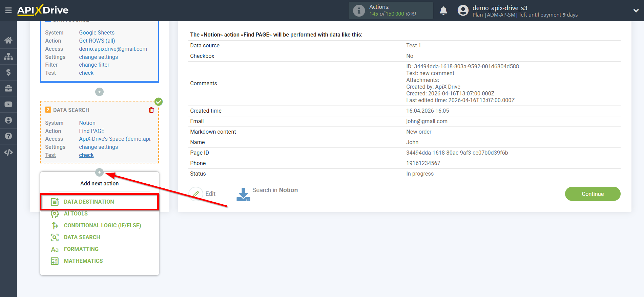Open Notion system link
The image size is (644, 297).
tap(87, 123)
